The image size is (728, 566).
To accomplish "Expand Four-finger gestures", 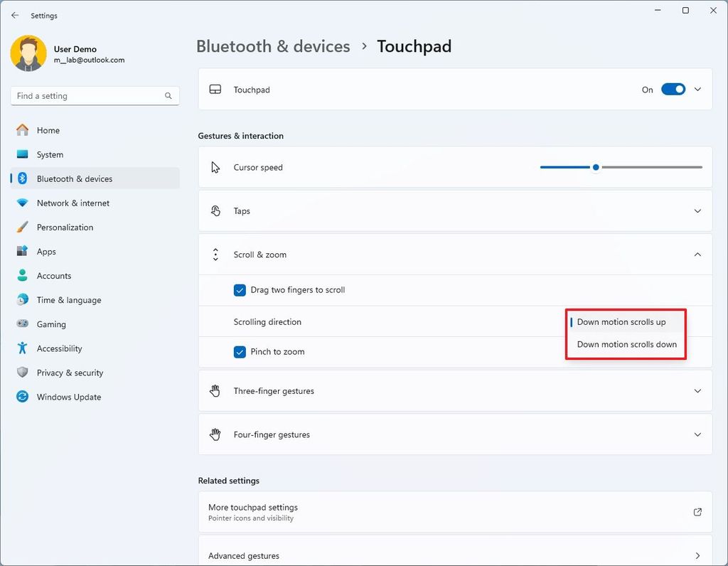I will pos(697,434).
